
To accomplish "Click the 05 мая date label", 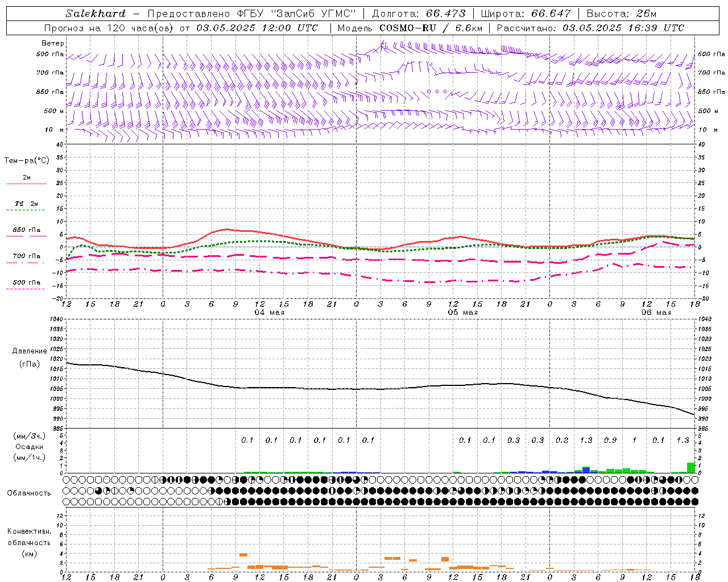I will (463, 313).
